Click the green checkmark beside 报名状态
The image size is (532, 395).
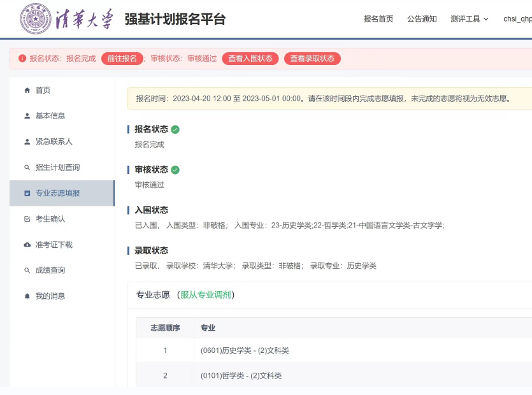(x=175, y=127)
